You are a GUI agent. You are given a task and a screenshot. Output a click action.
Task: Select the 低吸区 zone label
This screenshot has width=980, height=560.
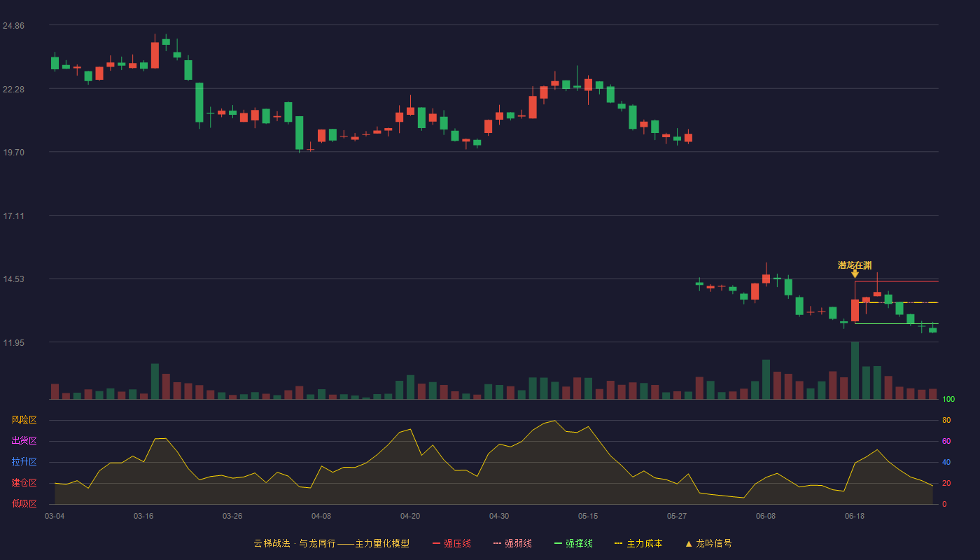(24, 504)
